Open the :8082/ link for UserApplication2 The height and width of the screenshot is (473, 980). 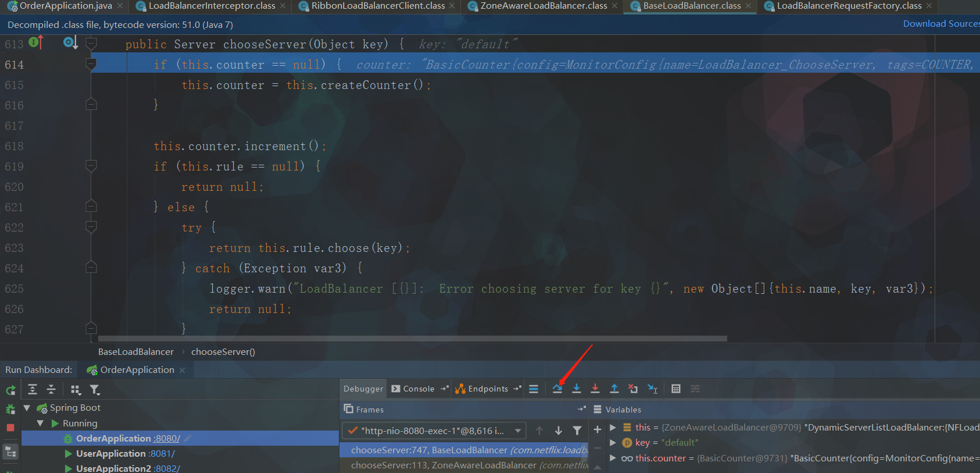click(x=167, y=468)
